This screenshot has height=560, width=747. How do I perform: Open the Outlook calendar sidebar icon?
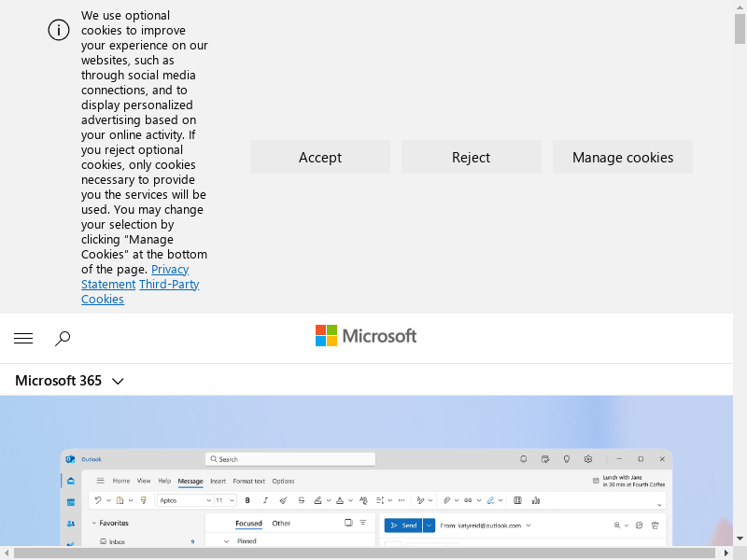pos(71,502)
